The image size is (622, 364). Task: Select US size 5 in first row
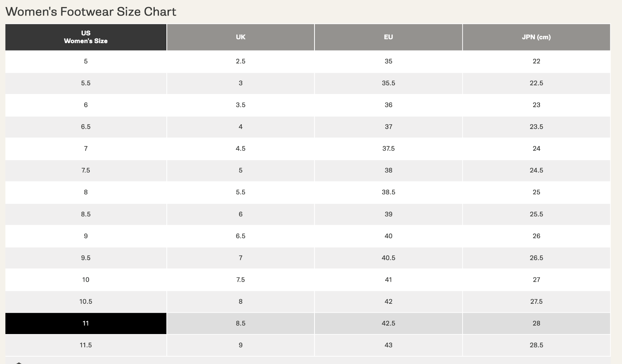click(86, 61)
